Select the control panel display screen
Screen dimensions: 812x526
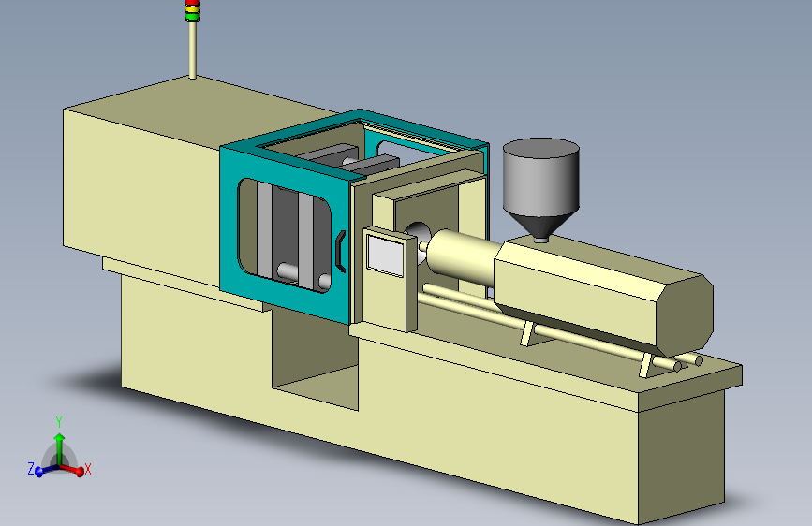[x=385, y=255]
